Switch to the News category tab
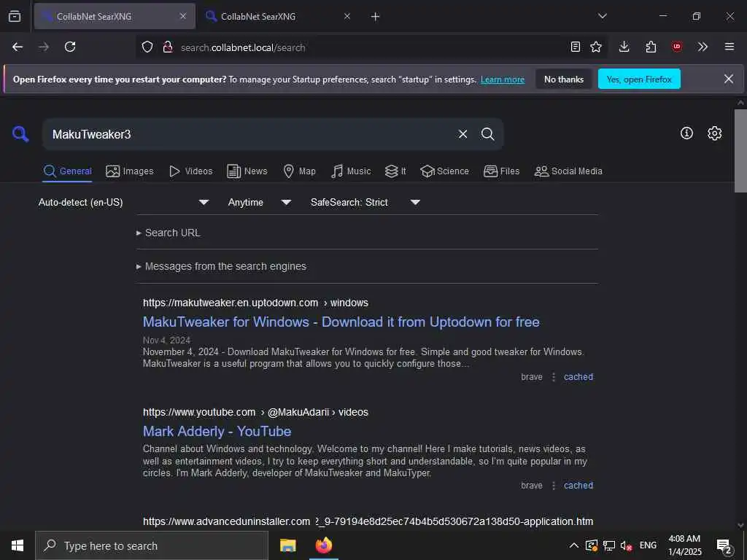Screen dimensions: 747x560 [247, 171]
